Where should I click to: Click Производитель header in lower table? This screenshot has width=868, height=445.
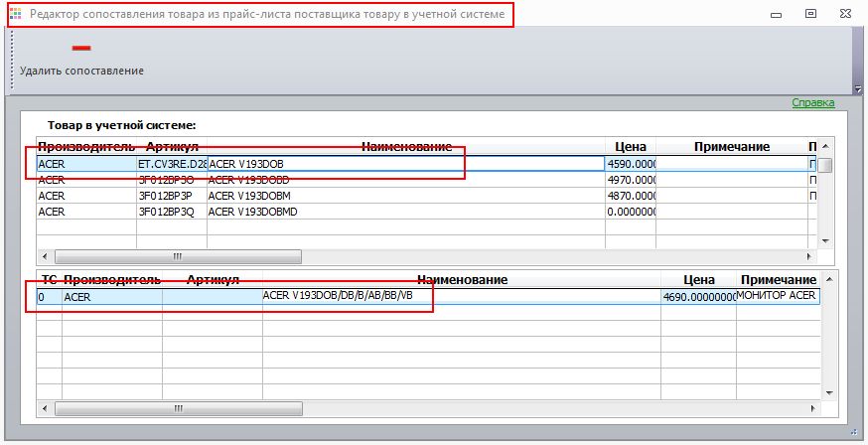112,280
